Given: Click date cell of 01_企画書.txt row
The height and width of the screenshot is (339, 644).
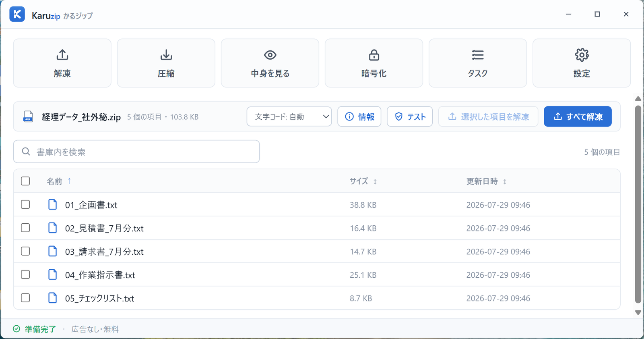Looking at the screenshot, I should (498, 205).
